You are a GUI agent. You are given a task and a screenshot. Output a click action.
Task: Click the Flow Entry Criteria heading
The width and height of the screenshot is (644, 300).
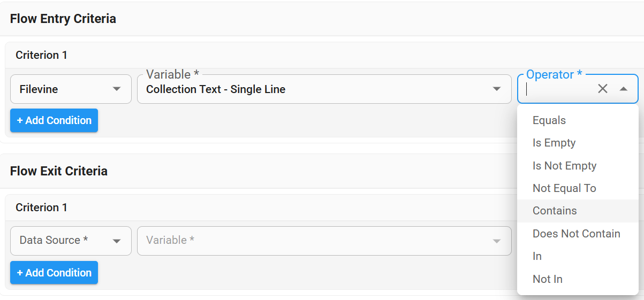point(63,19)
